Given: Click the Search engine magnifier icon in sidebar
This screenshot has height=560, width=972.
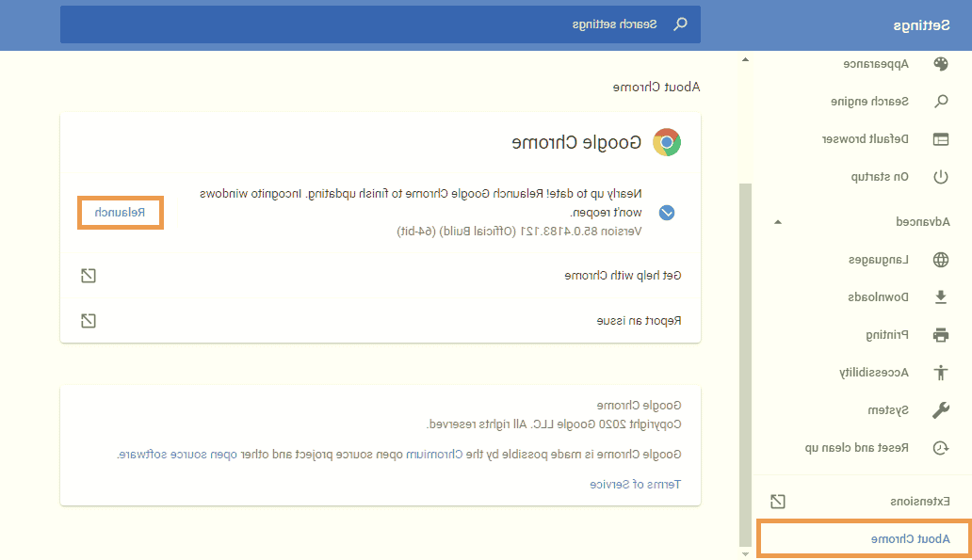Looking at the screenshot, I should (x=940, y=102).
